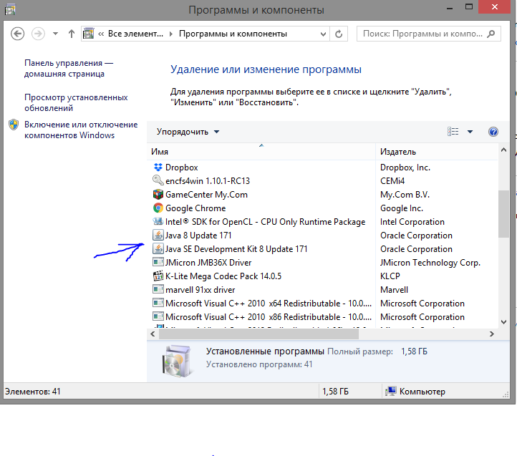
Task: Select encfs4win 1.10.1-RC13 entry
Action: tap(207, 181)
